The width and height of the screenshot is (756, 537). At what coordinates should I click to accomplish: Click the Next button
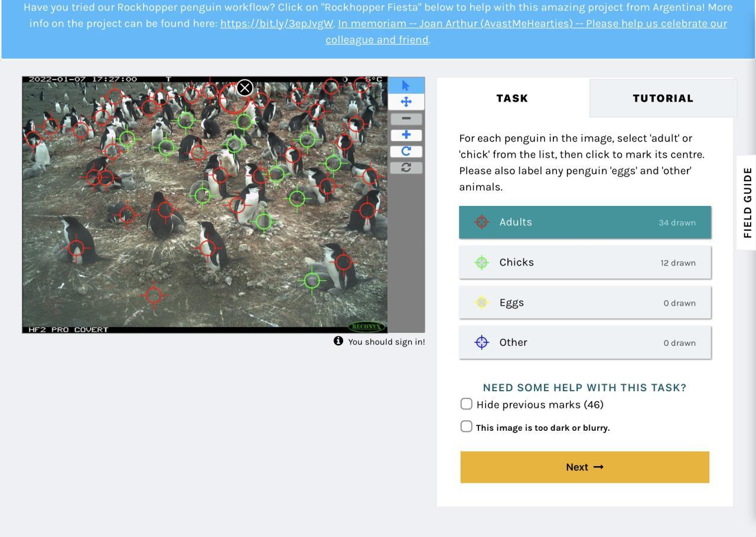tap(585, 467)
